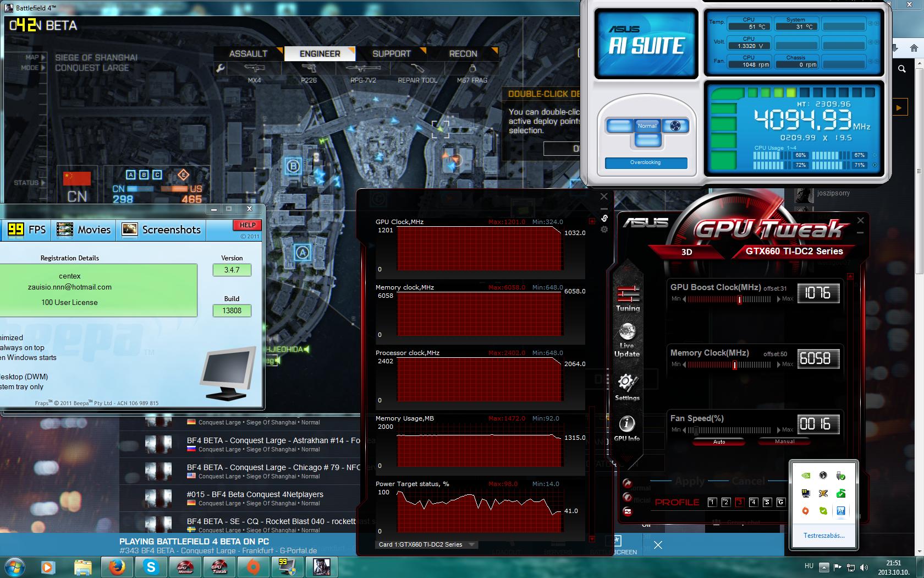The width and height of the screenshot is (924, 578).
Task: Increase Memory Clock with Max arrow
Action: pyautogui.click(x=778, y=364)
